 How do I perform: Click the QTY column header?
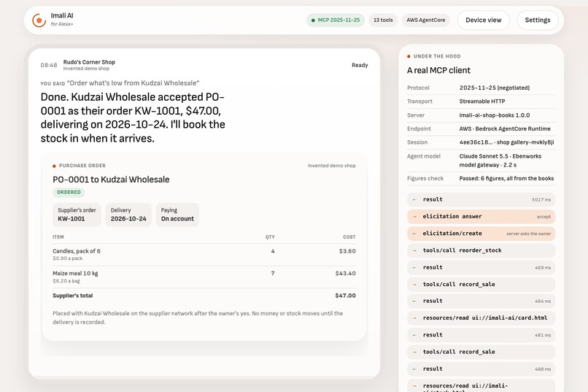click(270, 237)
